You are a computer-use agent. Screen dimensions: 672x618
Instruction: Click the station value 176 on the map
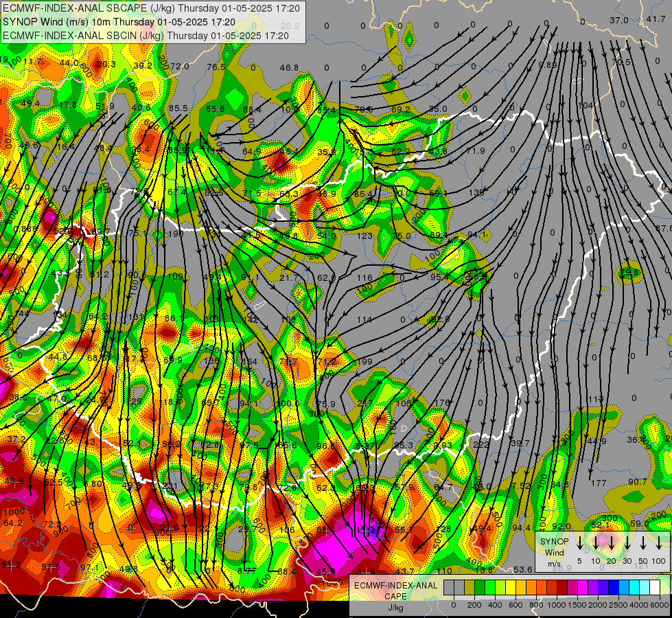(x=442, y=402)
